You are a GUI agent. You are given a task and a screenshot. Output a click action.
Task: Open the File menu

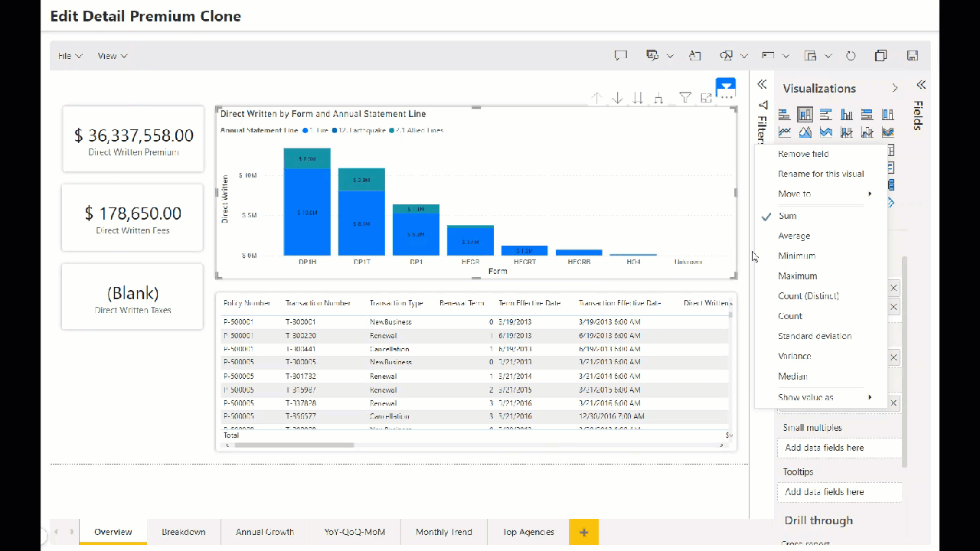click(x=70, y=56)
